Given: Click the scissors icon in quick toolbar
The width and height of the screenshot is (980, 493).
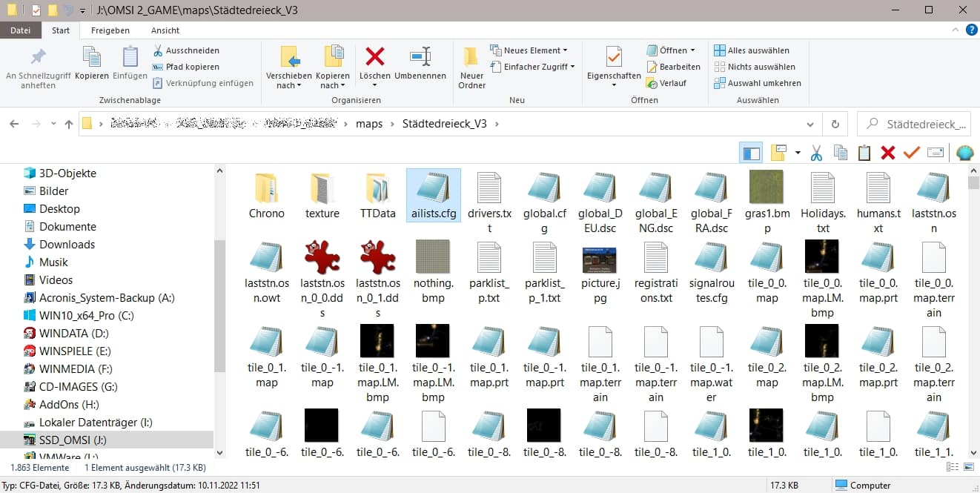Looking at the screenshot, I should [x=816, y=153].
